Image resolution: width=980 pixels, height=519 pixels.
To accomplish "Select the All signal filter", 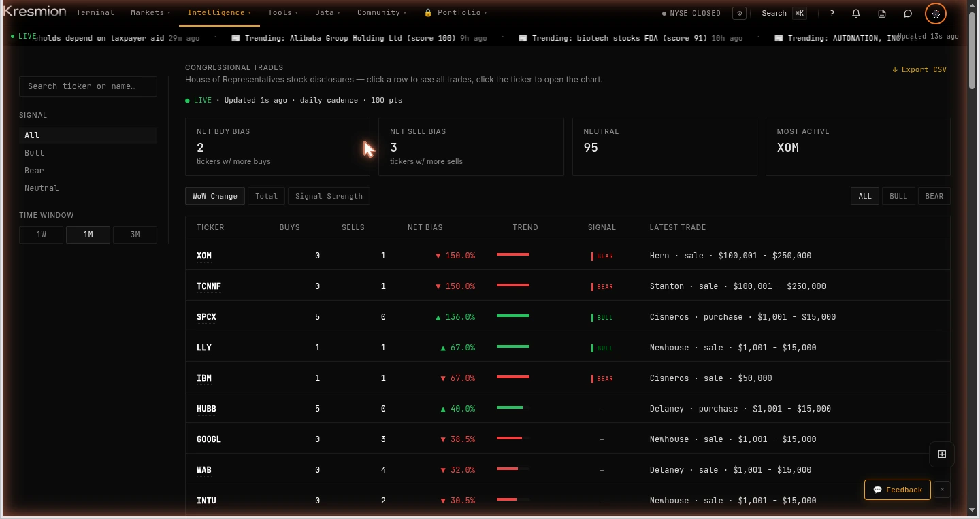I will click(x=88, y=135).
